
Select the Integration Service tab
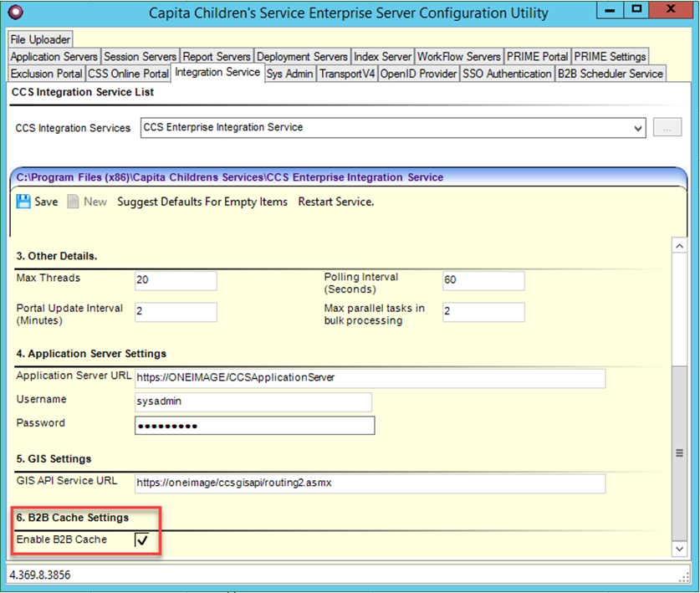click(217, 72)
